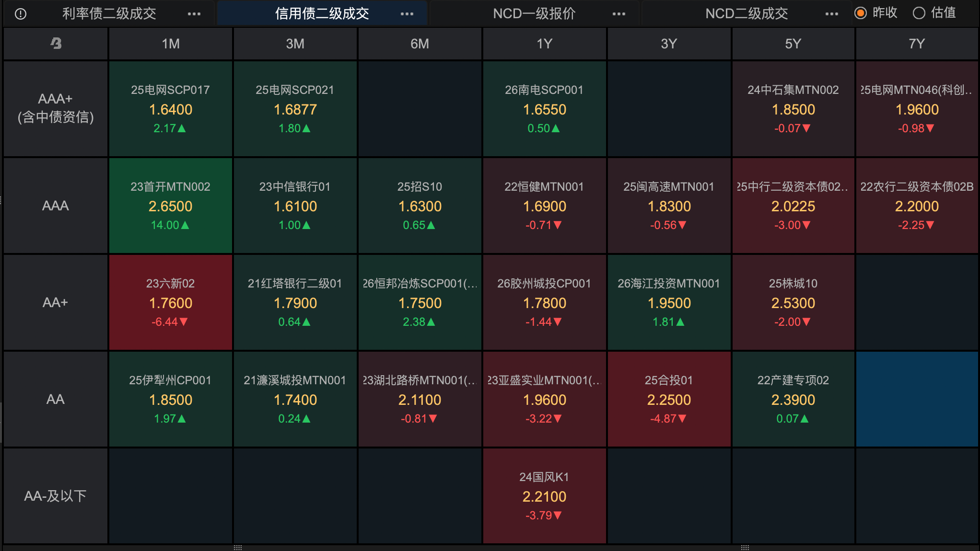Open more options for 利率债二级成交 tab
980x551 pixels.
[x=194, y=14]
